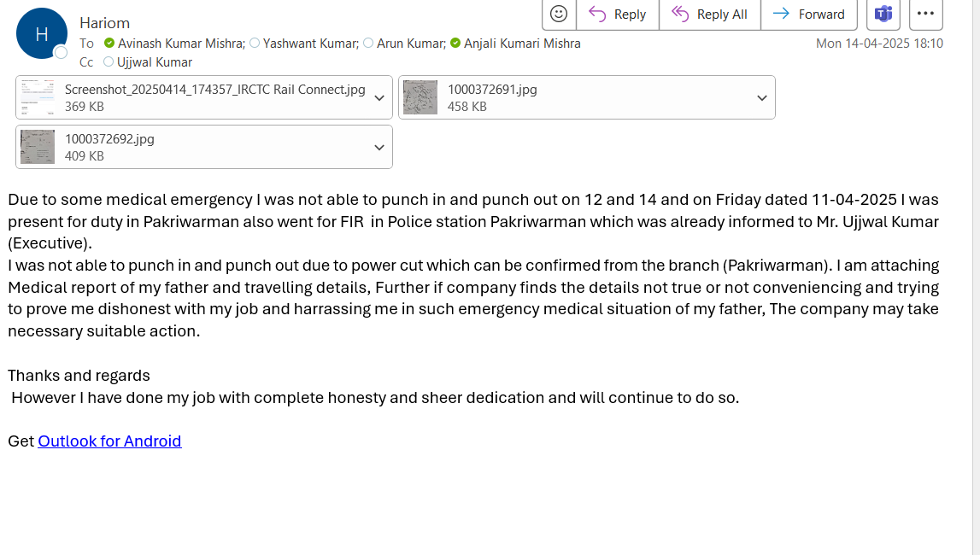This screenshot has height=555, width=980.
Task: Click the Reply arrow button
Action: click(617, 14)
